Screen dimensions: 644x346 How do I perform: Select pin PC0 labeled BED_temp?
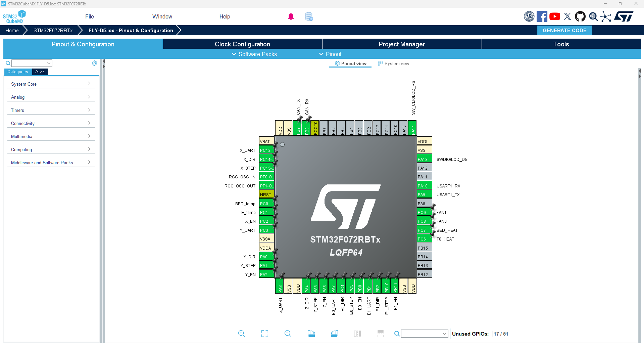coord(267,204)
